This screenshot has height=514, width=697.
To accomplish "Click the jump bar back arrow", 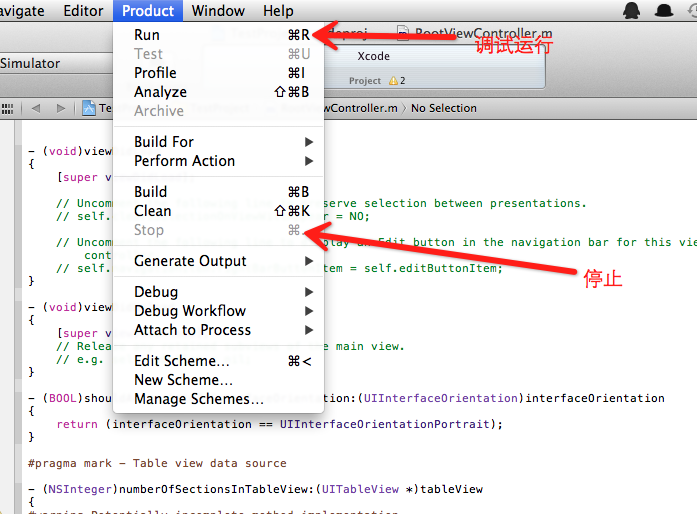I will (36, 108).
